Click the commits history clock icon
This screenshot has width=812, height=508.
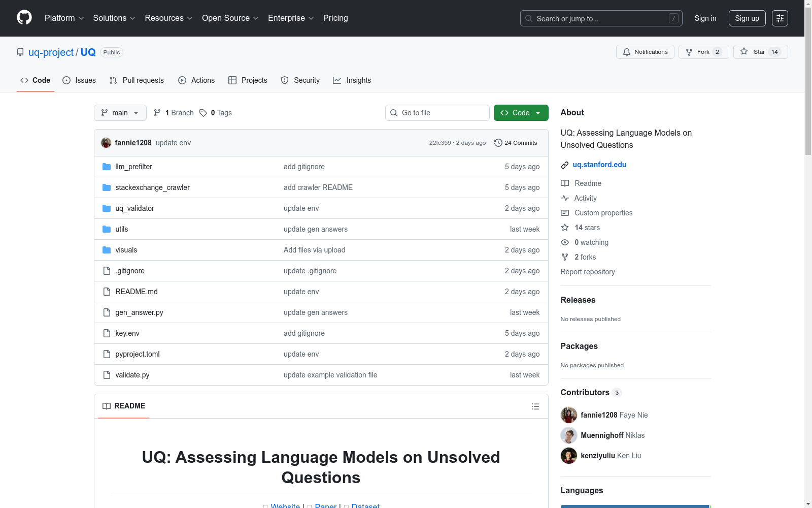coord(498,143)
